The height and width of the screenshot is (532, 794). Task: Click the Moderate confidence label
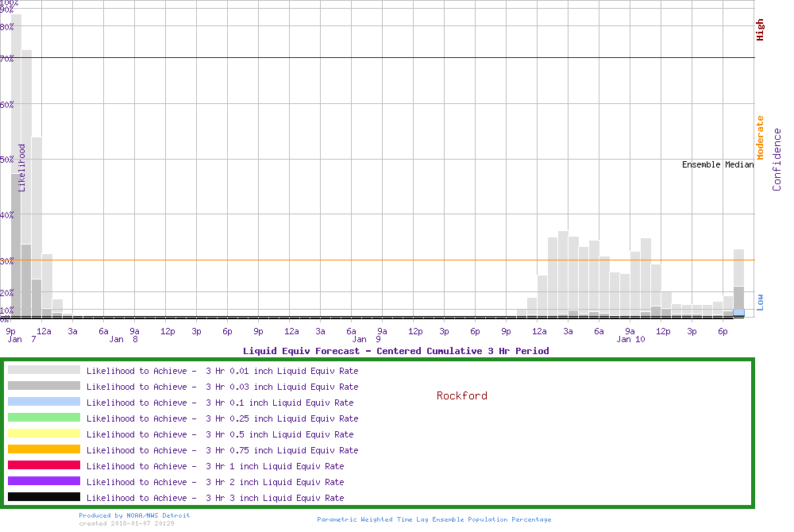coord(760,137)
